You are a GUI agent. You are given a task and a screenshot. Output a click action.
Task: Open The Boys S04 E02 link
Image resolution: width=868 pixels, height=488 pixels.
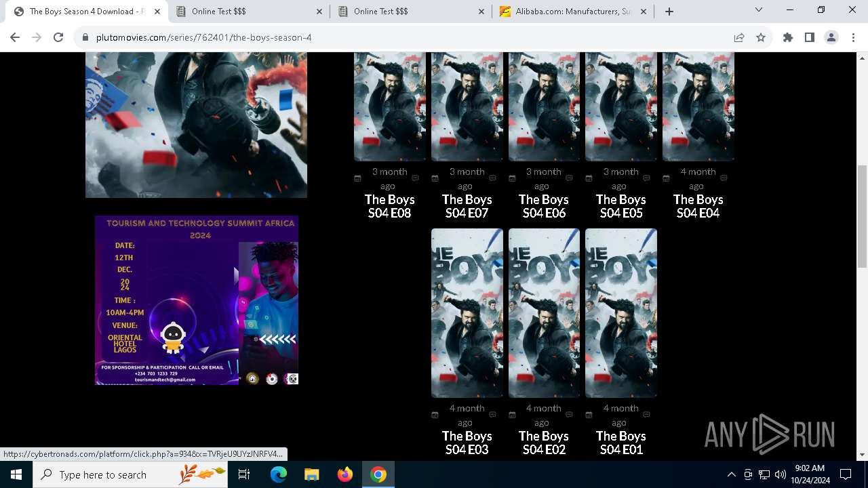click(543, 443)
